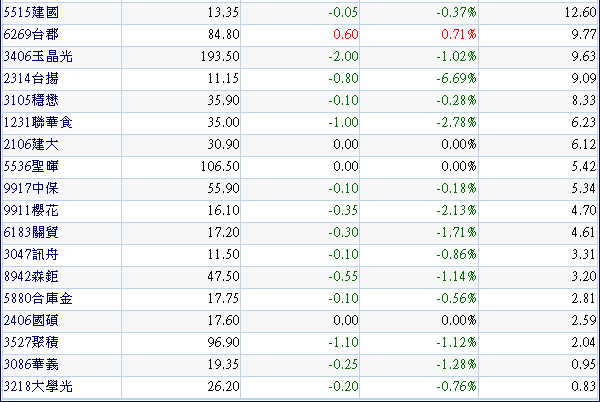Viewport: 600px width, 402px height.
Task: Select price 17.75 for 5880合庫金
Action: pos(223,299)
